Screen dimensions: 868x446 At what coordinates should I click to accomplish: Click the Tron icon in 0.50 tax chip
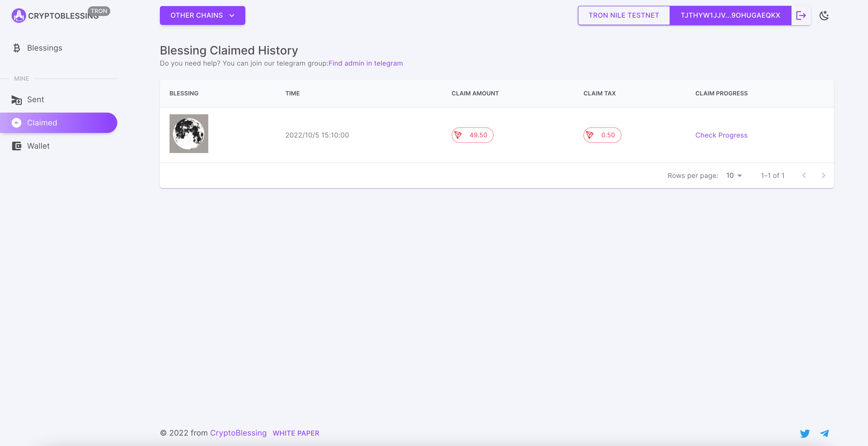click(x=590, y=135)
